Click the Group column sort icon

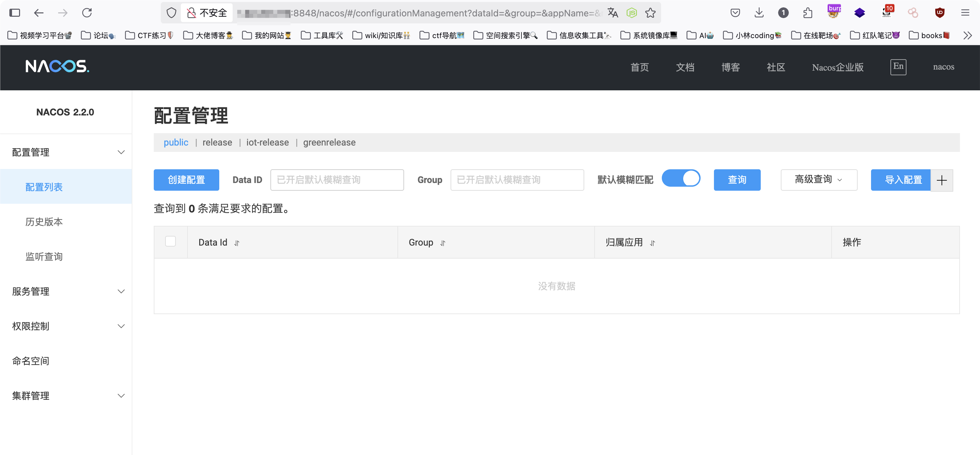point(443,243)
